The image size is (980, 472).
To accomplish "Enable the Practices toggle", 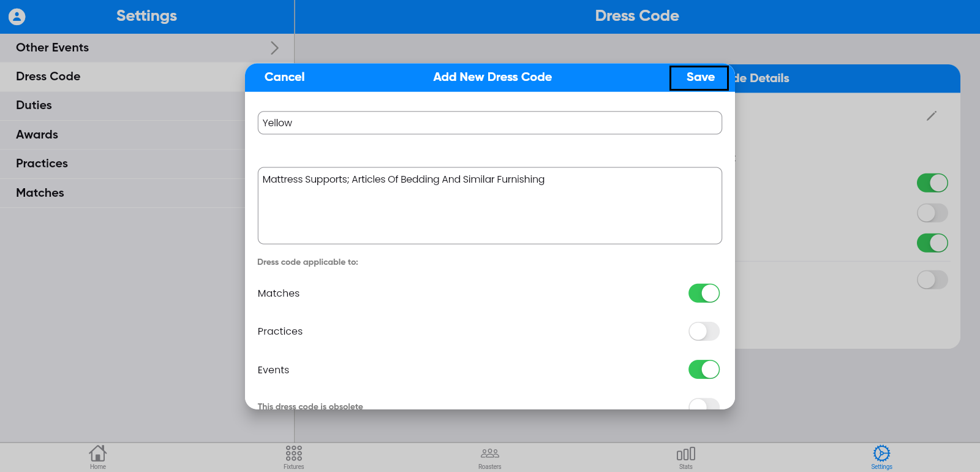I will click(x=704, y=332).
